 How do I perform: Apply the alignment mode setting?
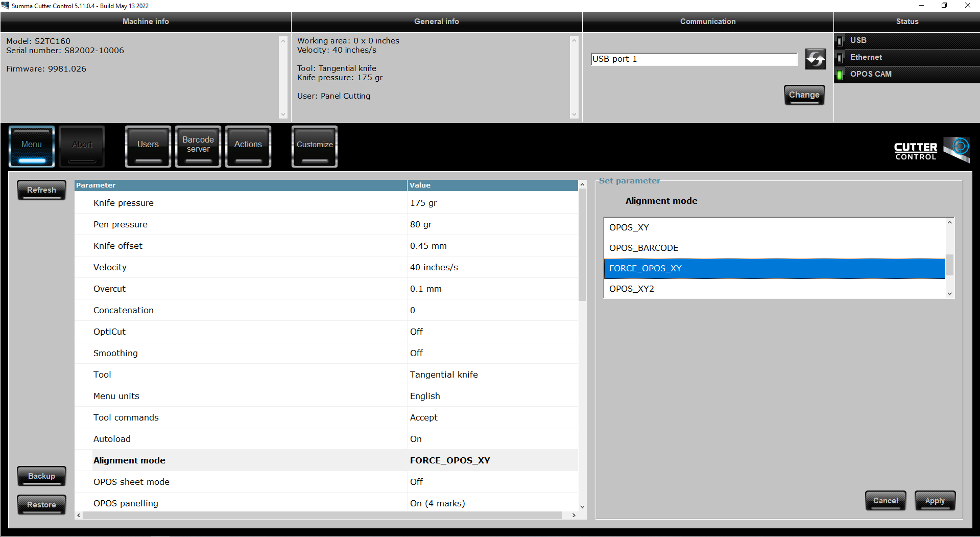click(935, 501)
